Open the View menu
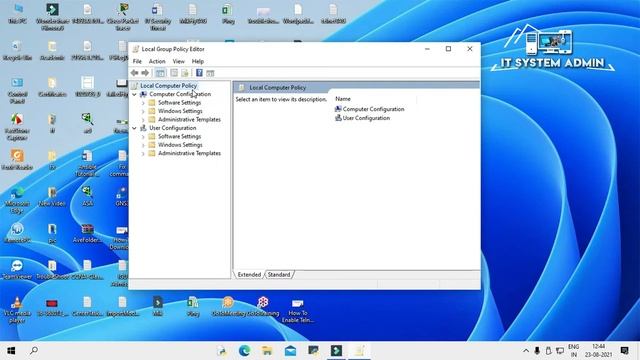 [178, 61]
